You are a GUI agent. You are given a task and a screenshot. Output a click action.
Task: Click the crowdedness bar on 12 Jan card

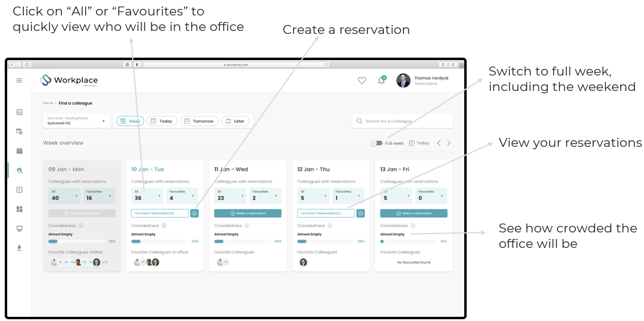coord(326,241)
